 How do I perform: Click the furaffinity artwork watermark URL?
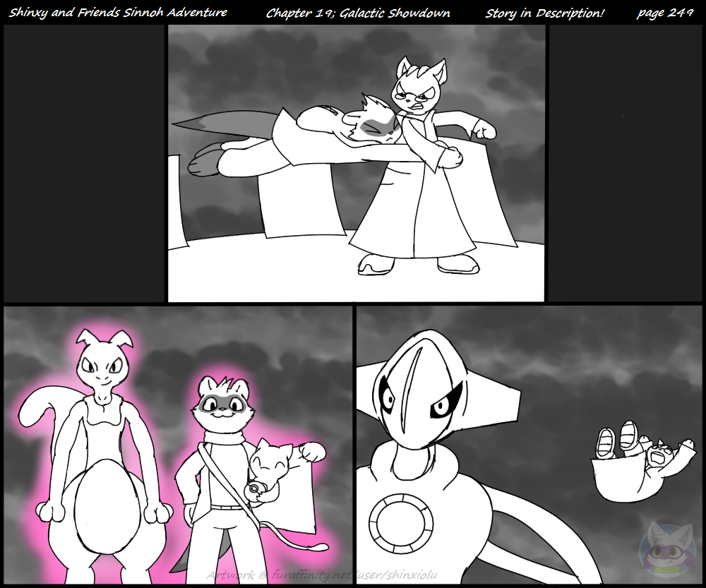pyautogui.click(x=321, y=575)
